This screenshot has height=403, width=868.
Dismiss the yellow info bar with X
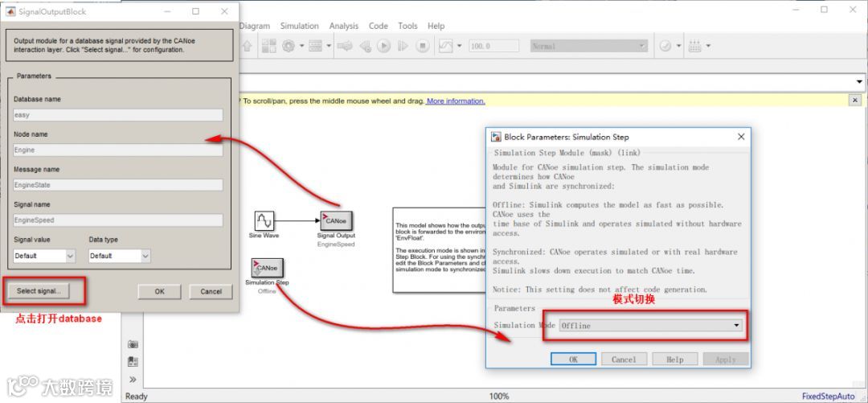(855, 101)
